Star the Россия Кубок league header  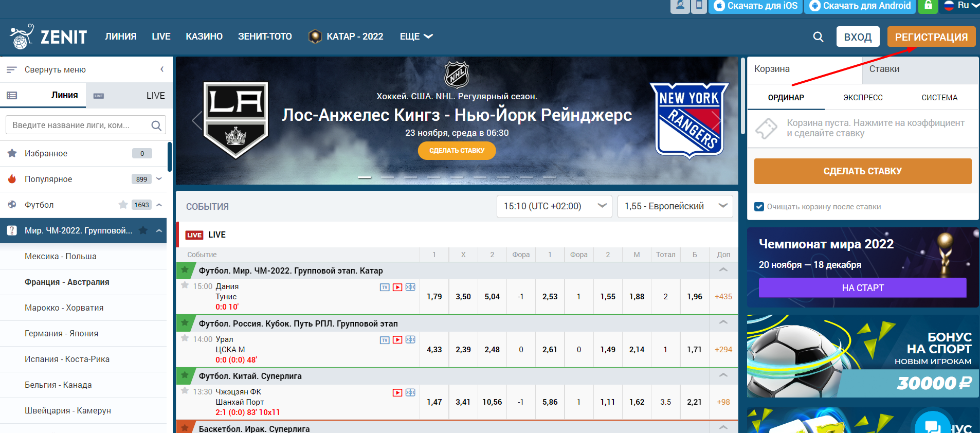click(185, 322)
